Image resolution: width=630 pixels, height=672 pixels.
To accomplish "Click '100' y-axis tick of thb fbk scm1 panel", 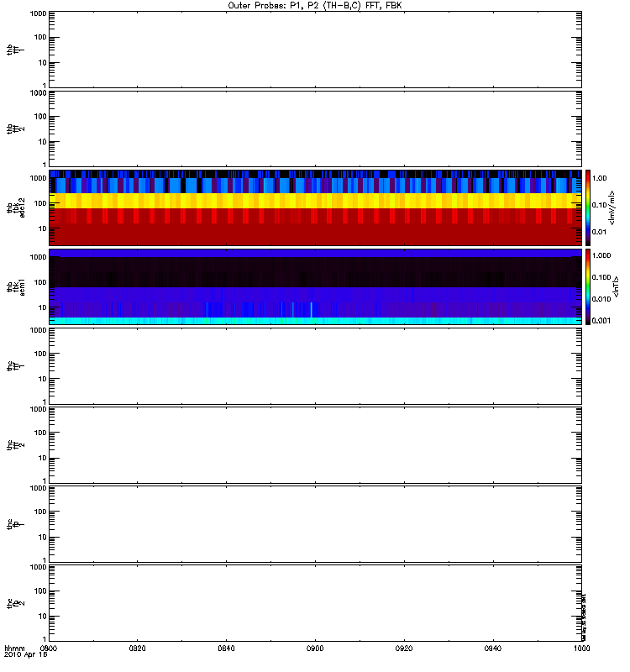I will (40, 282).
